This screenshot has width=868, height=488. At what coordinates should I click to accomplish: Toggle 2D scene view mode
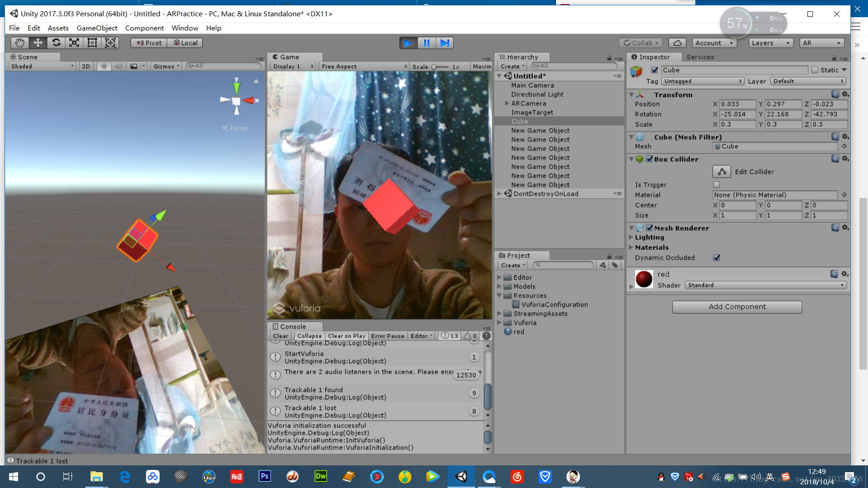tap(86, 66)
